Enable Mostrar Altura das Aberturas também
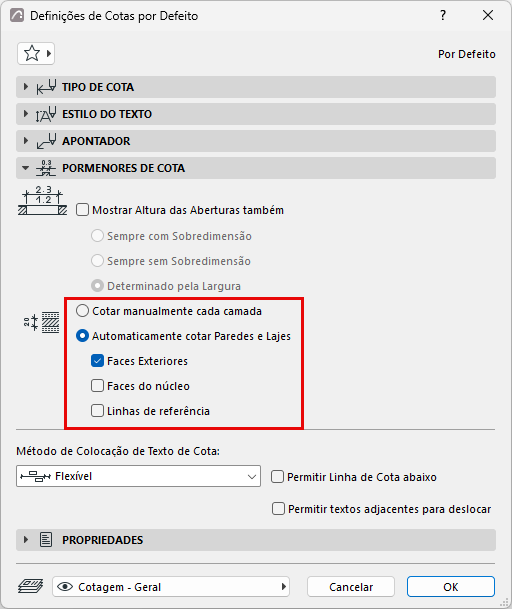Screen dimensions: 512x609 pos(82,210)
